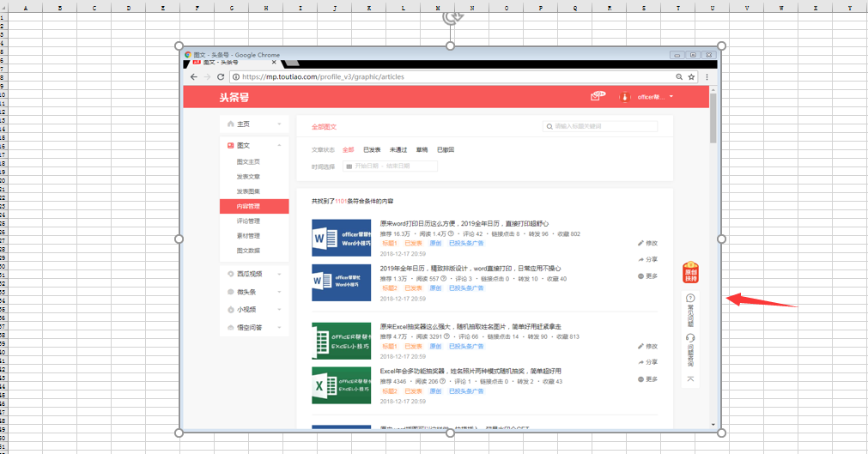Open article Excel年会多功能抽奖器

(x=470, y=371)
